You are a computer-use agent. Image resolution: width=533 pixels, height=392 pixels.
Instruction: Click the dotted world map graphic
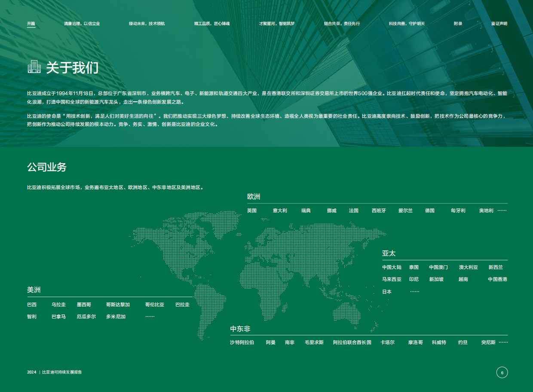258,275
